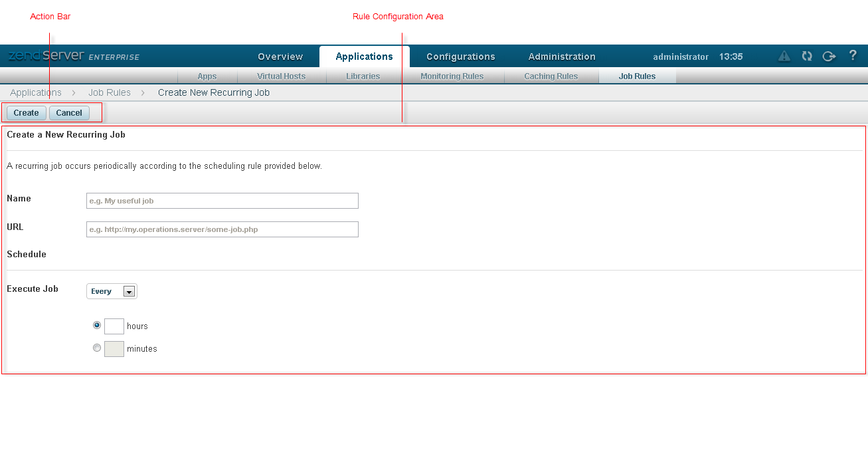Go to the Administration tab
This screenshot has width=868, height=468.
(562, 57)
